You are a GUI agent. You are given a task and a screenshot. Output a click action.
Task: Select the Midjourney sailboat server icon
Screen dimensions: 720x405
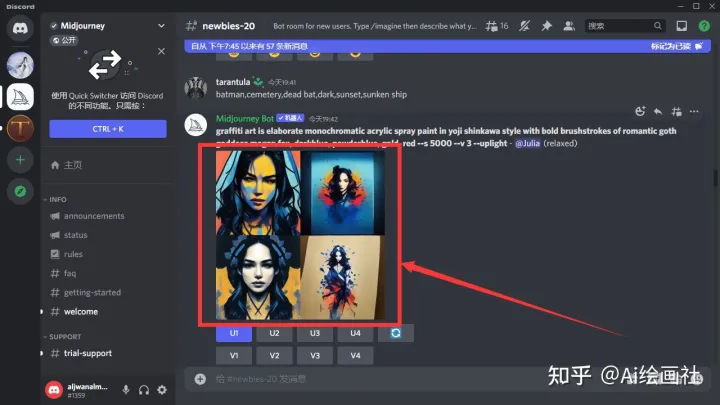[x=20, y=96]
